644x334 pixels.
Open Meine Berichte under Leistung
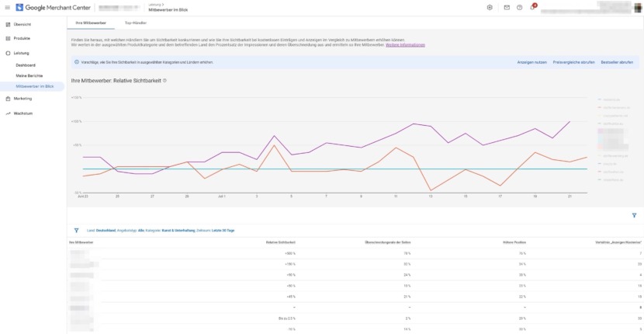[29, 76]
